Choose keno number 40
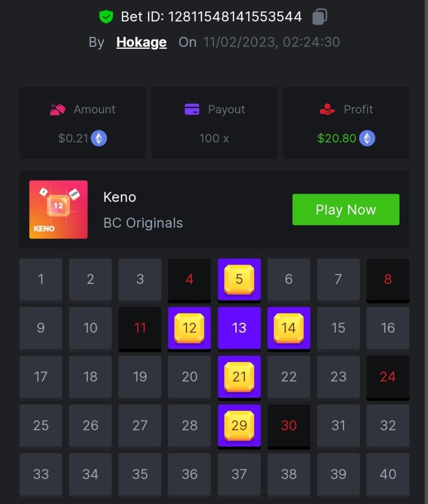This screenshot has height=504, width=428. pos(388,475)
